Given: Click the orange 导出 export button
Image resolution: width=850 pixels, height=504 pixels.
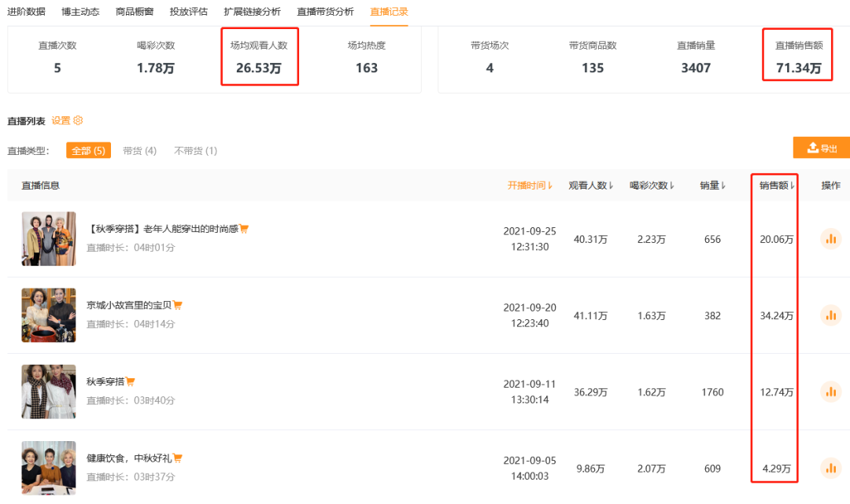Looking at the screenshot, I should 822,148.
